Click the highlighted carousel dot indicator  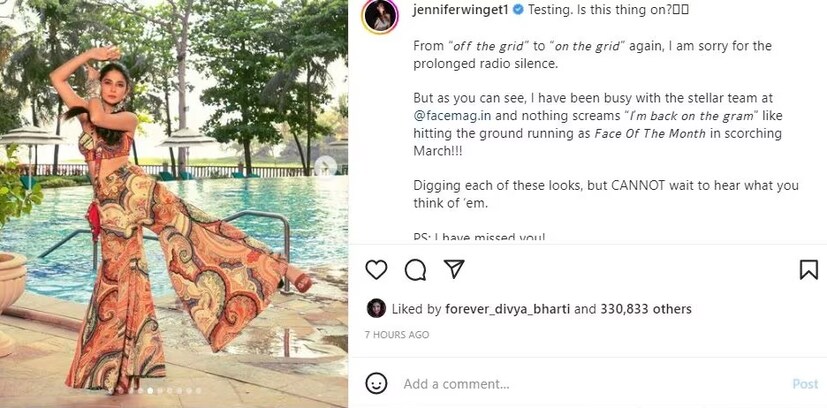150,391
